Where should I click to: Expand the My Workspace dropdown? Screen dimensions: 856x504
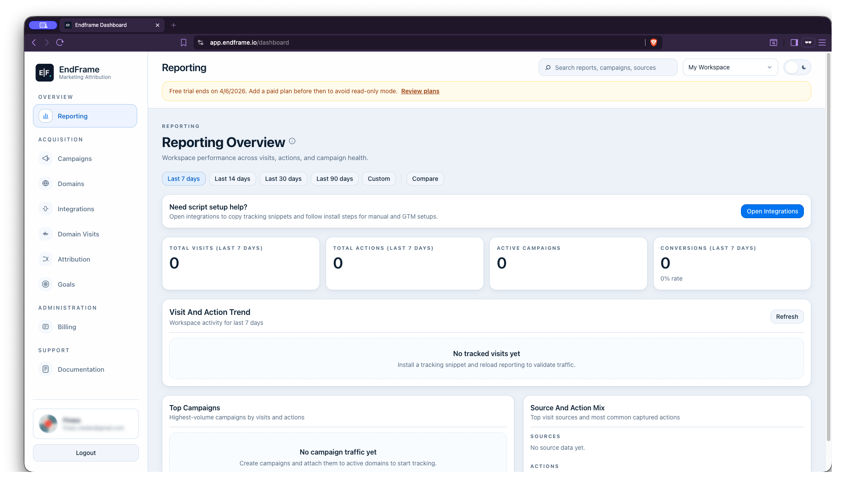pyautogui.click(x=730, y=67)
